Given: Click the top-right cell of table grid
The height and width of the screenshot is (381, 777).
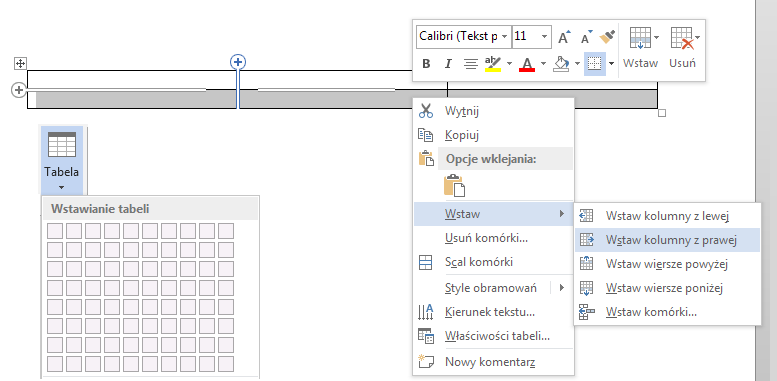Looking at the screenshot, I should tap(226, 231).
